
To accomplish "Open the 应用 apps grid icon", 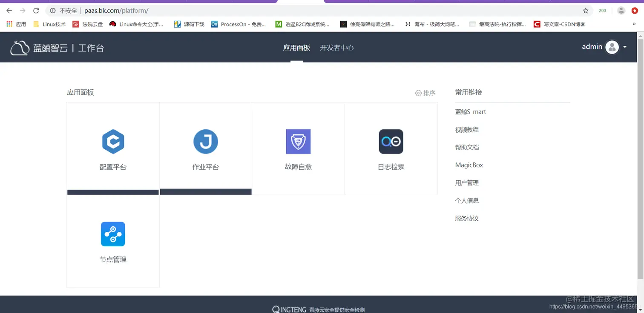I will tap(10, 24).
